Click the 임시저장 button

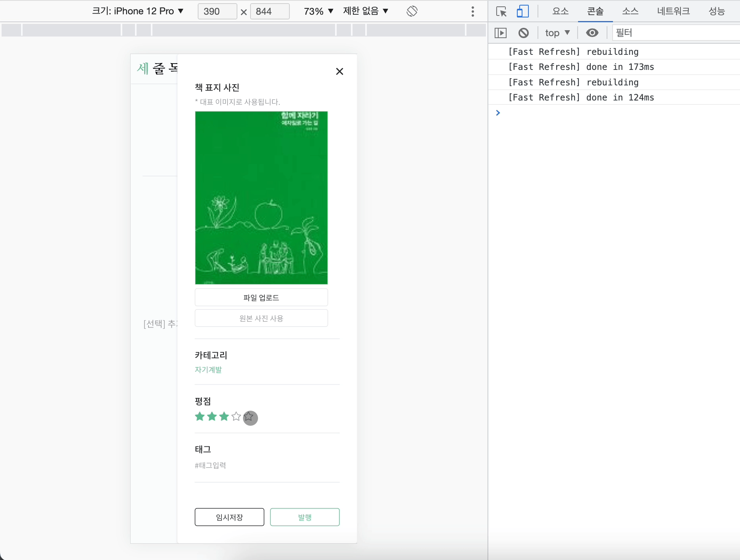(229, 517)
